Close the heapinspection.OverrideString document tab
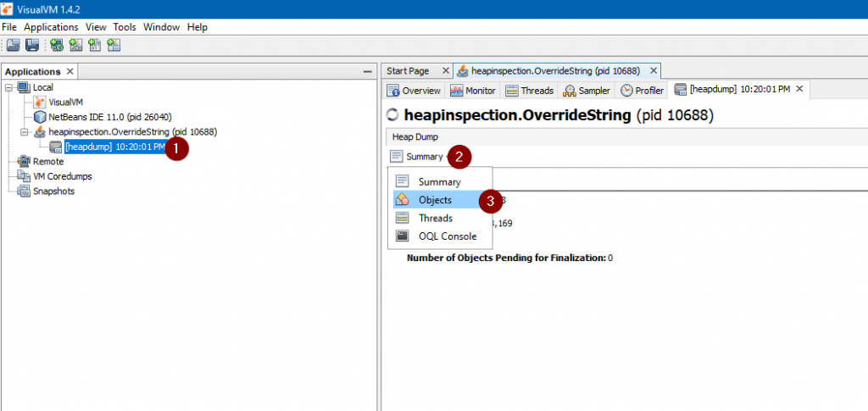This screenshot has width=868, height=411. (653, 71)
